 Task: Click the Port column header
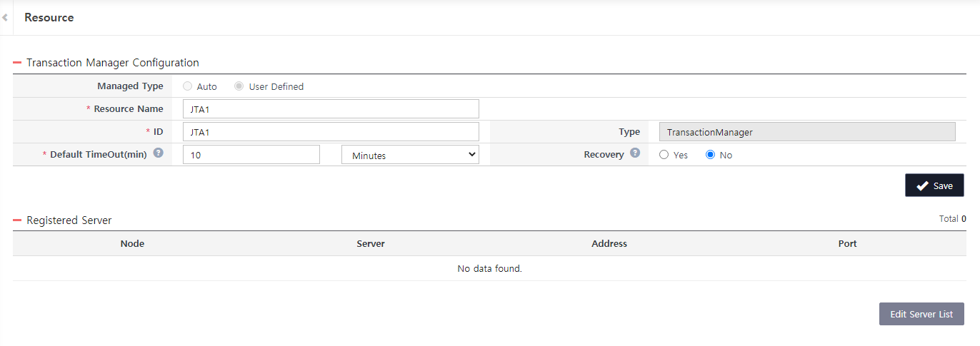tap(847, 244)
